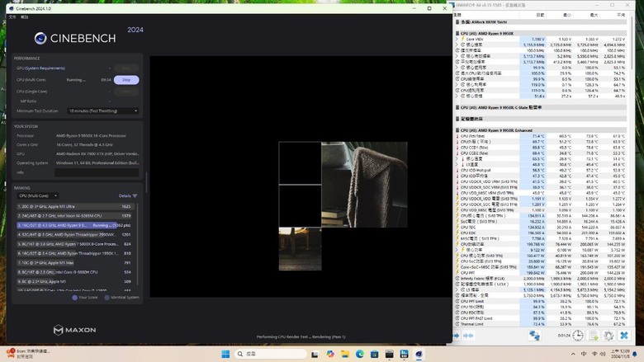This screenshot has width=644, height=362.
Task: Select the Threadripper 2990WX ranking row
Action: [74, 235]
